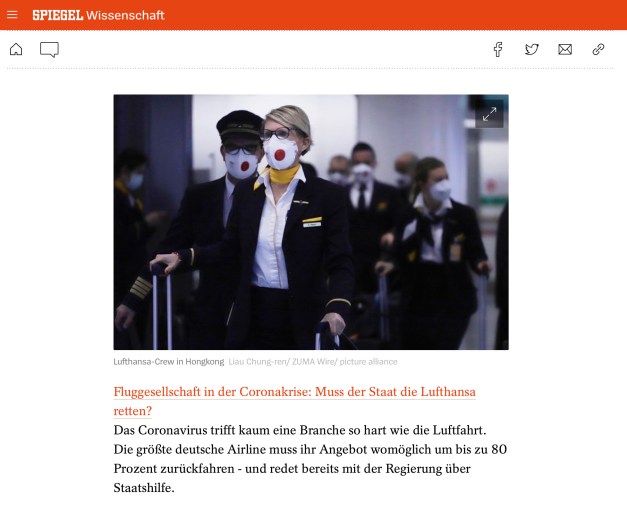Open the Lufthansa crew photo
Screen dimensions: 627x508
[311, 222]
